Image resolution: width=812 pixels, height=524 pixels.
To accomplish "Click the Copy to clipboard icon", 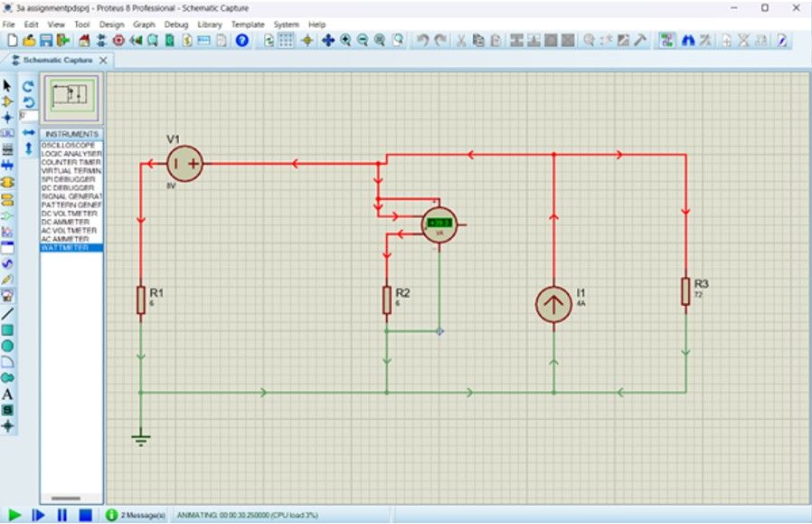I will (x=478, y=41).
